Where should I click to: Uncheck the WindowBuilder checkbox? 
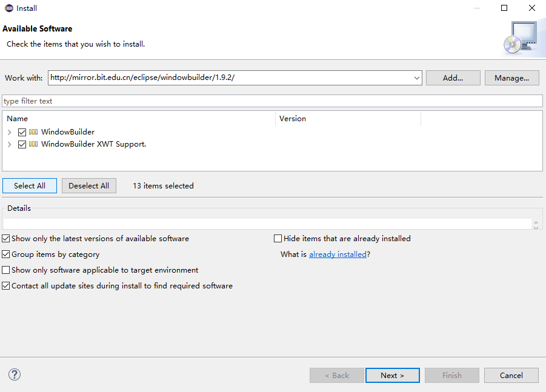click(22, 132)
